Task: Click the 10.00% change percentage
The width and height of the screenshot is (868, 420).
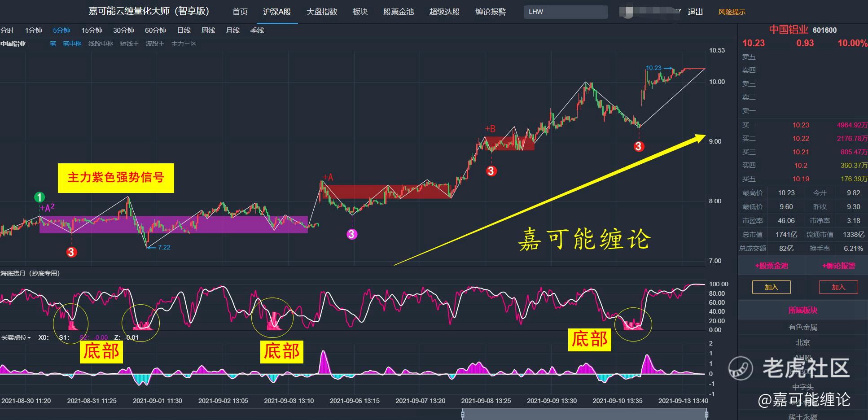Action: (852, 43)
